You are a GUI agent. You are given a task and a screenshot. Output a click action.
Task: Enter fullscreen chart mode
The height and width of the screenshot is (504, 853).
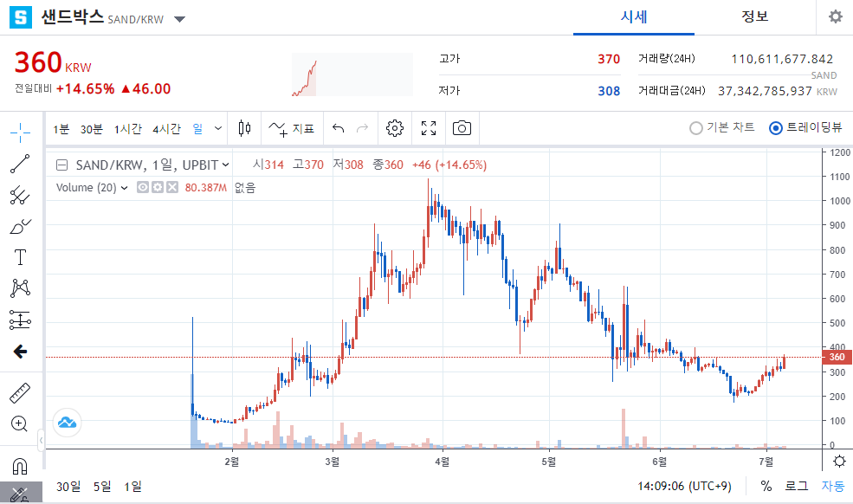[x=429, y=128]
